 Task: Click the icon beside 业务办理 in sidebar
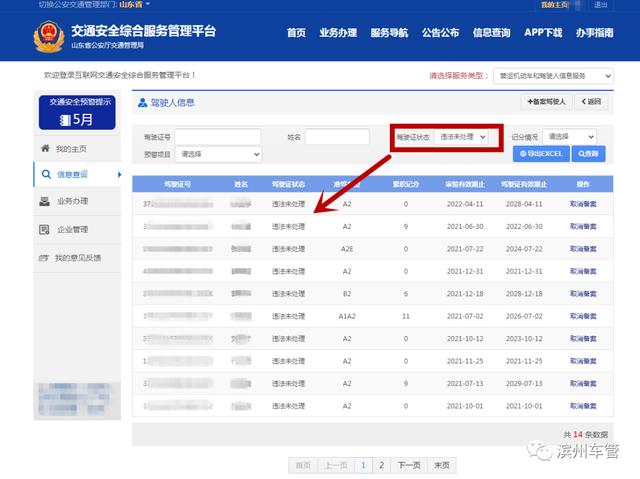pos(44,201)
